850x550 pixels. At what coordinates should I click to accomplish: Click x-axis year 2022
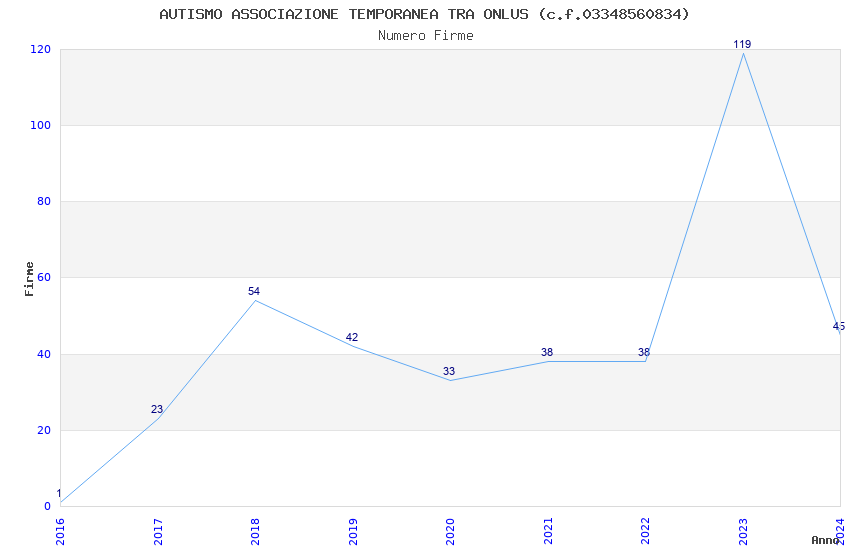(x=645, y=532)
